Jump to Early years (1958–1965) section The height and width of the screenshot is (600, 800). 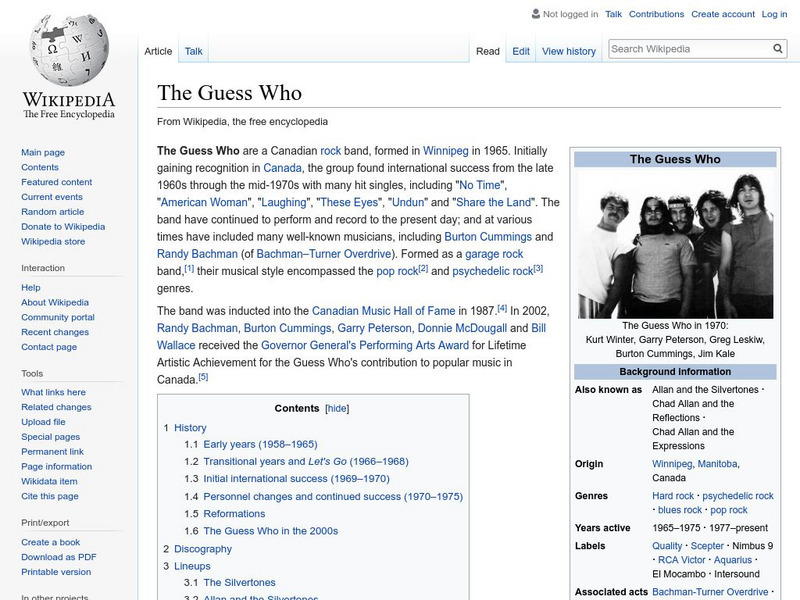coord(260,444)
